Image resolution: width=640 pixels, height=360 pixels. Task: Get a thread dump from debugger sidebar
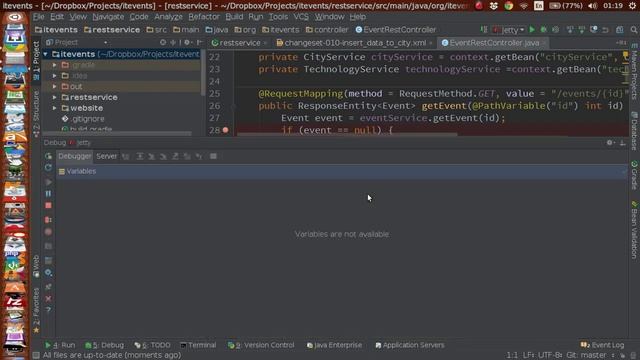click(x=48, y=247)
